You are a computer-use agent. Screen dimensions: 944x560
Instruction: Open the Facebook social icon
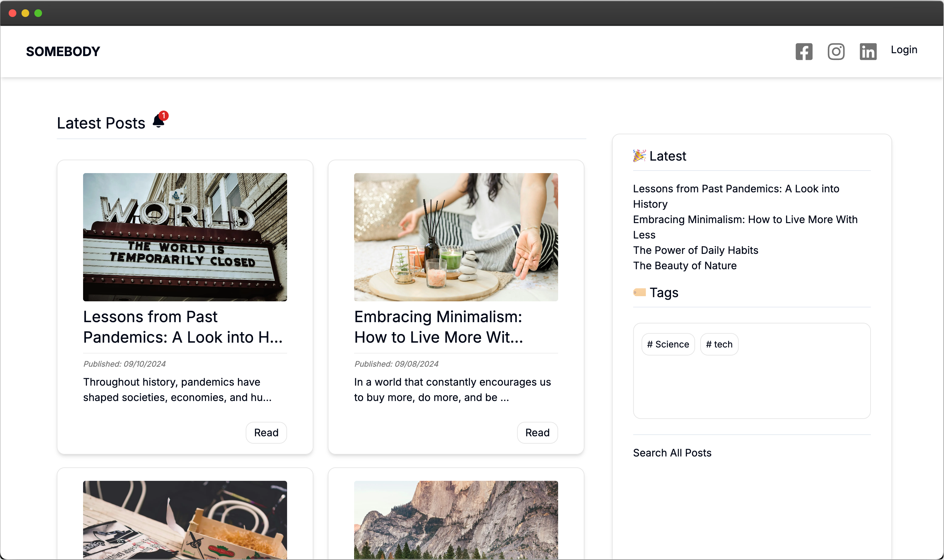coord(804,52)
